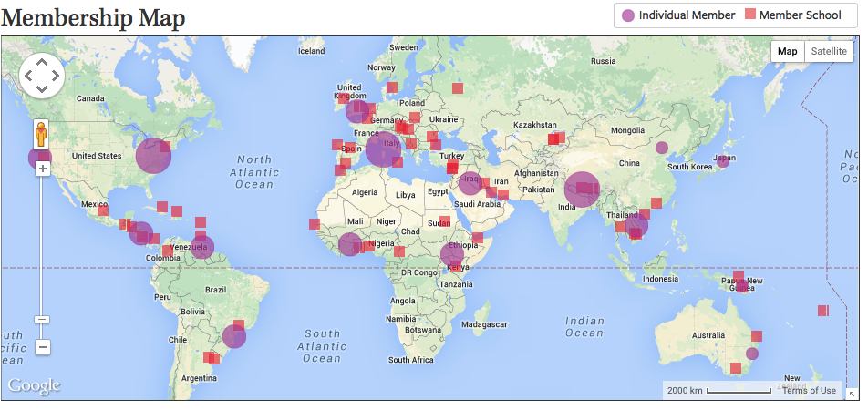Screen dimensions: 868x410
Task: Select the large member circle over northern India
Action: (x=582, y=190)
